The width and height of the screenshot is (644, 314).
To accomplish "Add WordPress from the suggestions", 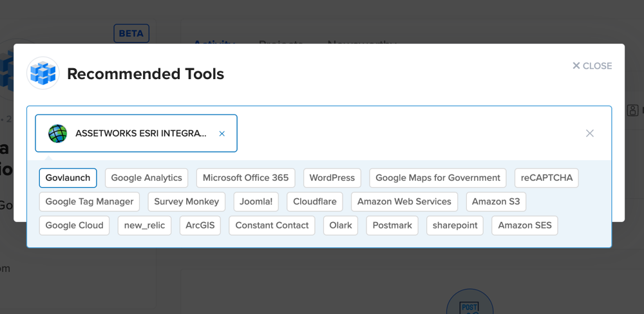I will [x=332, y=178].
